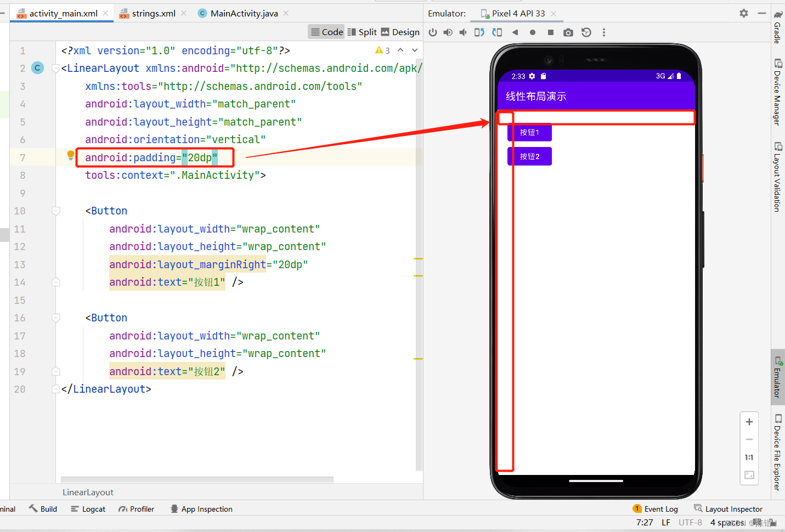Take an emulator screenshot with camera icon
Viewport: 785px width, 532px height.
[568, 32]
